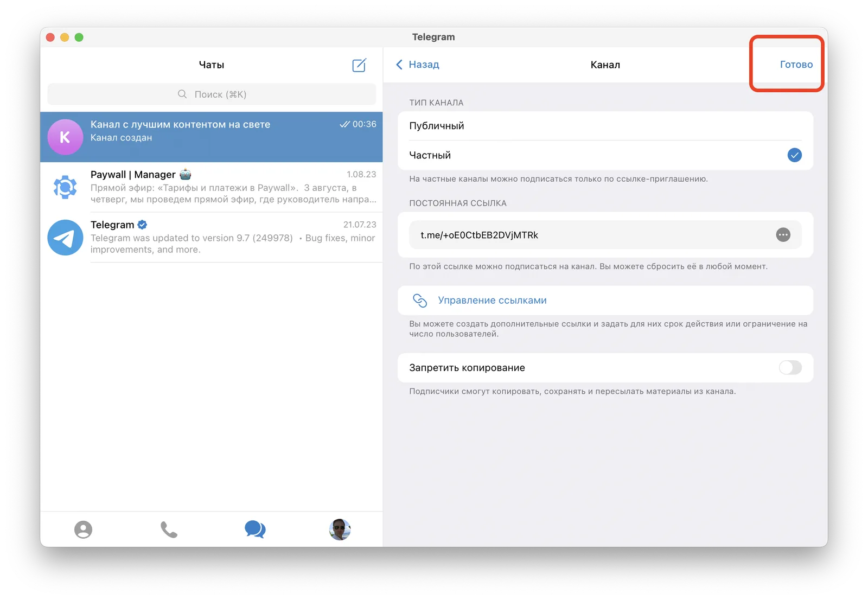Click the Готово button
The height and width of the screenshot is (600, 868).
click(796, 65)
